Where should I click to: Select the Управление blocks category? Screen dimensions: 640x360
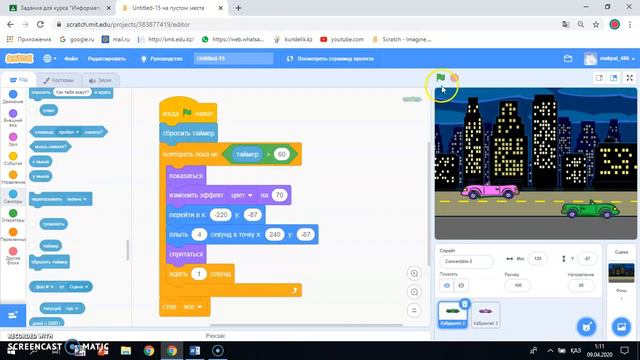coord(13,178)
